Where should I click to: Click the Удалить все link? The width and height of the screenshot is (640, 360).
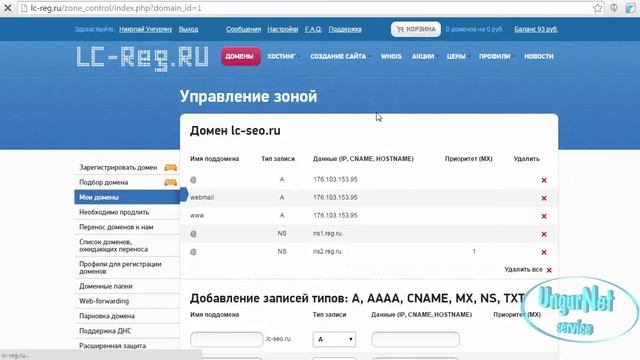(x=523, y=269)
